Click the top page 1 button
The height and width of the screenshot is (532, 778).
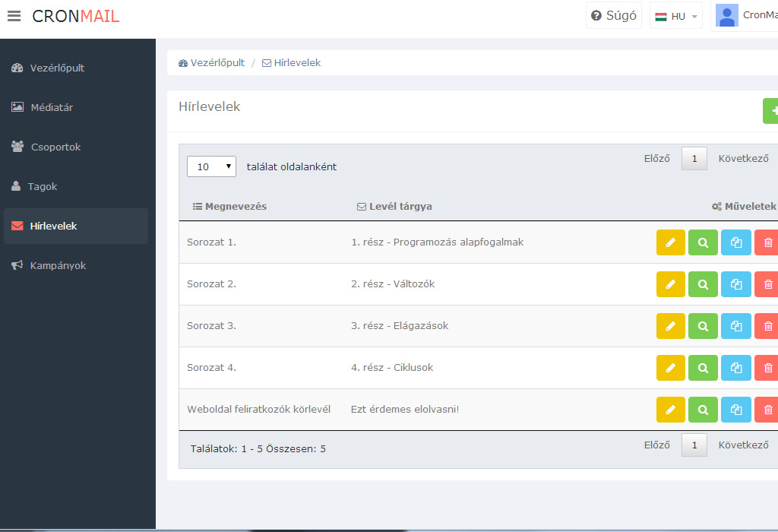(x=694, y=158)
